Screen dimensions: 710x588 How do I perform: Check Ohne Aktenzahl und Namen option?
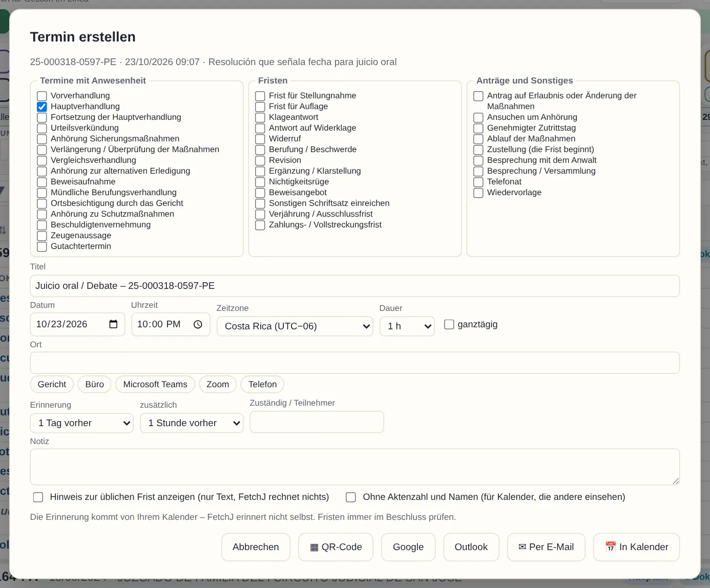point(351,497)
